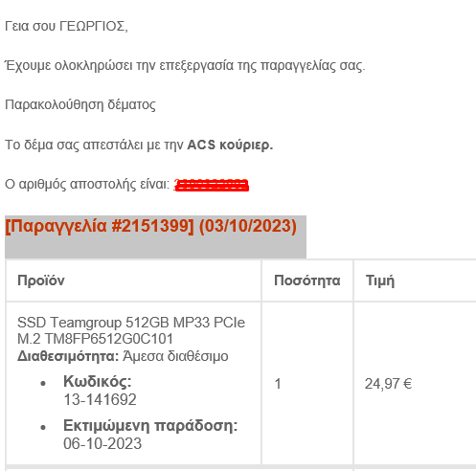Viewport: 476px width, 471px height.
Task: Click the Τιμή column header
Action: pos(380,280)
